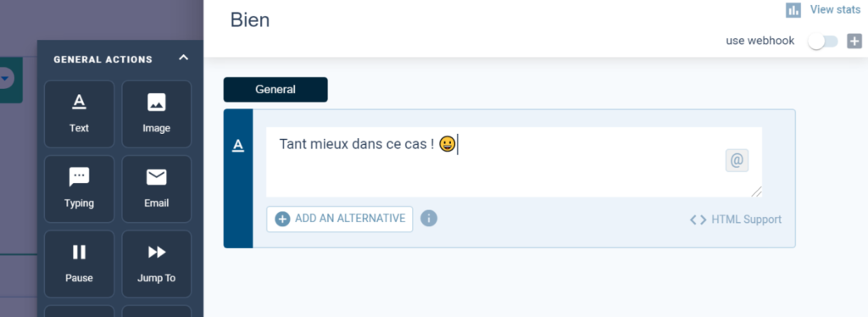
Task: Click inside the Tant mieux message text field
Action: tap(514, 162)
